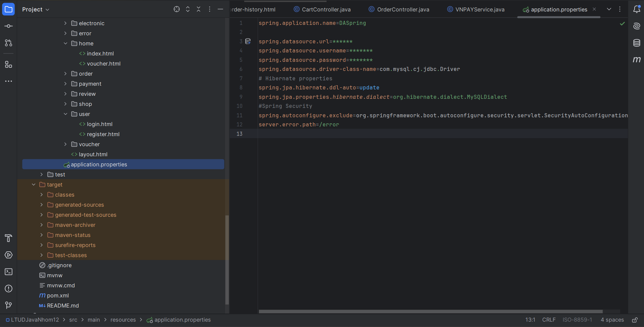Click the 13:1 cursor position indicator
644x327 pixels.
click(x=530, y=320)
